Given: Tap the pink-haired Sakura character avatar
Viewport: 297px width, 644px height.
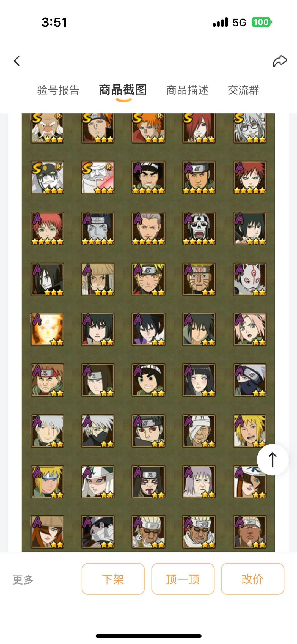Looking at the screenshot, I should (x=250, y=329).
